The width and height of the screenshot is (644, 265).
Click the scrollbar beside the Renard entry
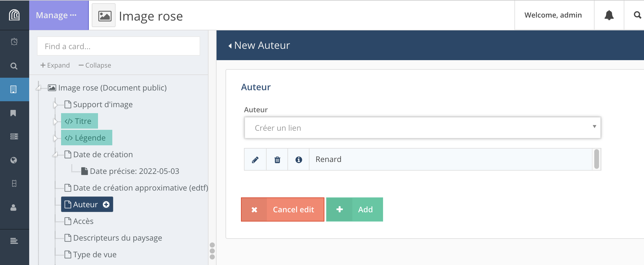(x=596, y=159)
